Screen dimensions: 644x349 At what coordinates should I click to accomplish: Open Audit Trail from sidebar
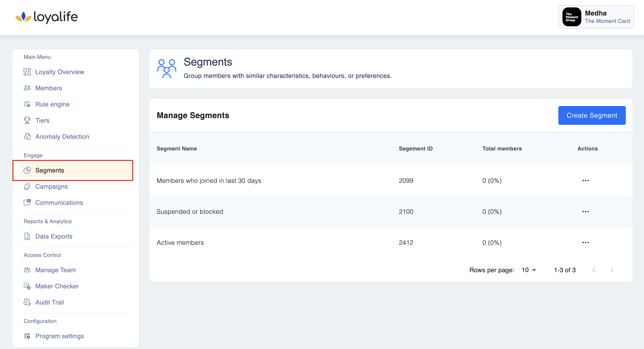pyautogui.click(x=49, y=302)
